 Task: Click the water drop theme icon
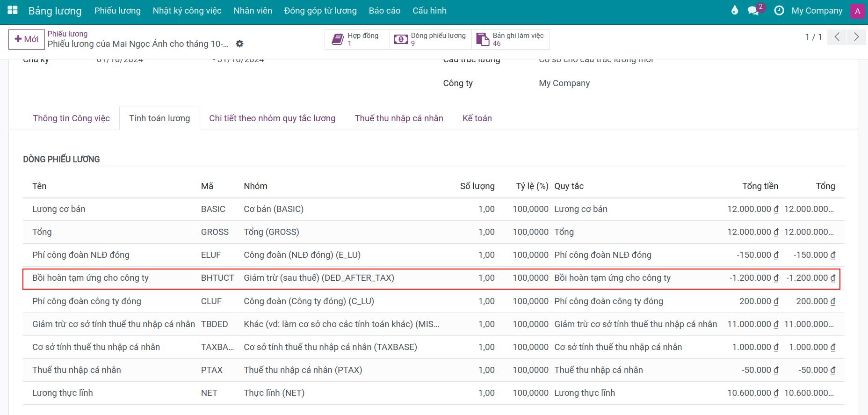click(735, 10)
